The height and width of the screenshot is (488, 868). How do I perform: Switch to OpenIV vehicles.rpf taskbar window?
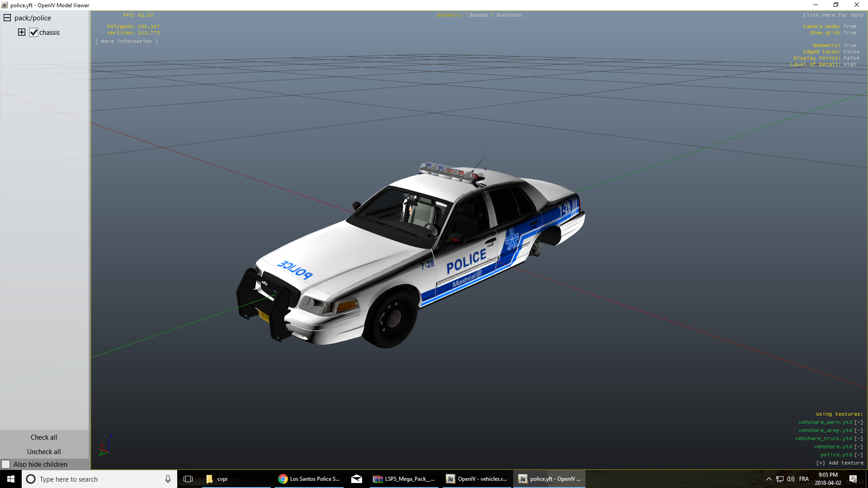pos(476,479)
